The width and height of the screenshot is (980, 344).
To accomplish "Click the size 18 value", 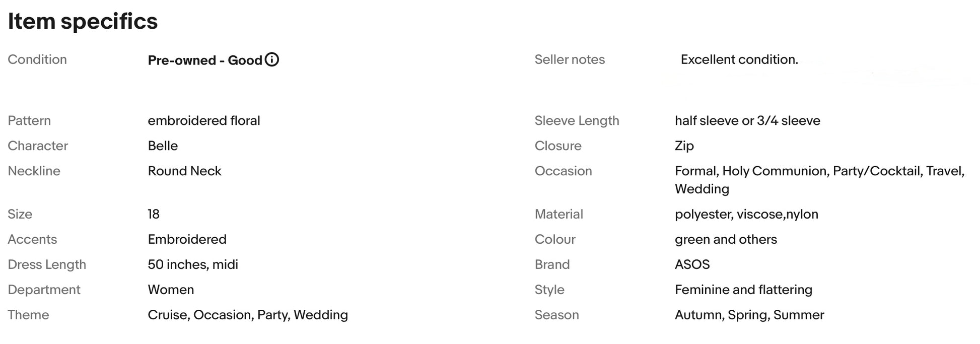I will pos(154,214).
